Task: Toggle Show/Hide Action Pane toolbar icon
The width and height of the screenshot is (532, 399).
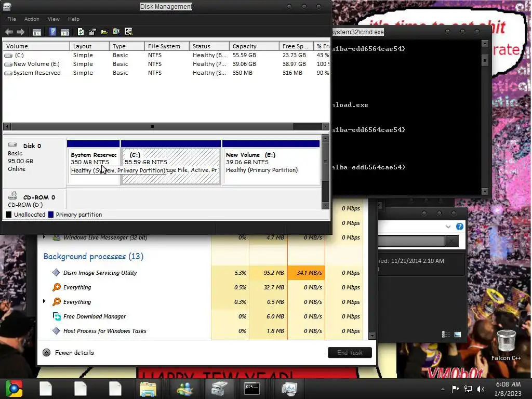Action: click(65, 32)
